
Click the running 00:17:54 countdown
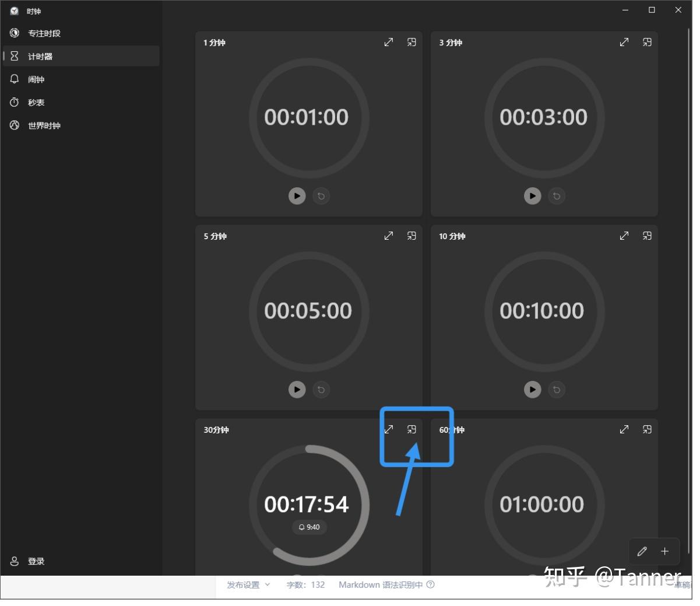tap(307, 505)
